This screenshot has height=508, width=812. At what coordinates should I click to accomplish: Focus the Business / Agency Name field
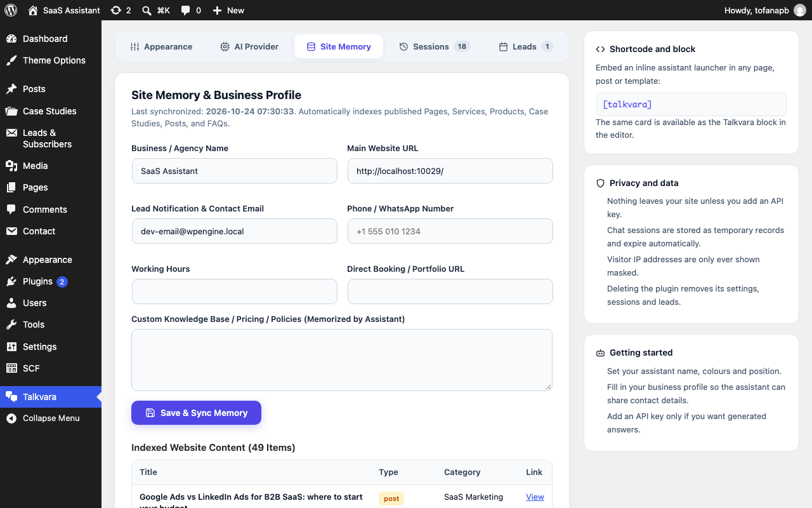(235, 171)
